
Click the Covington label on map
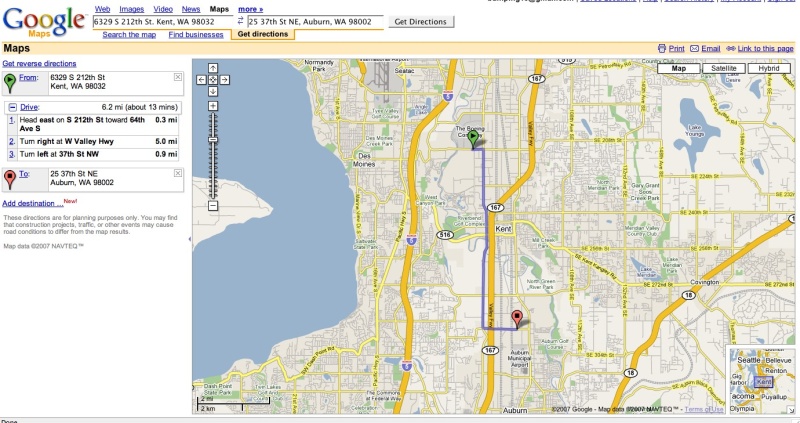(705, 282)
